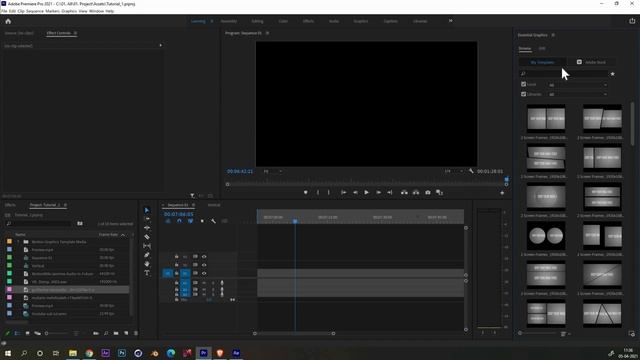640x360 pixels.
Task: Select My Templates button
Action: pyautogui.click(x=542, y=62)
